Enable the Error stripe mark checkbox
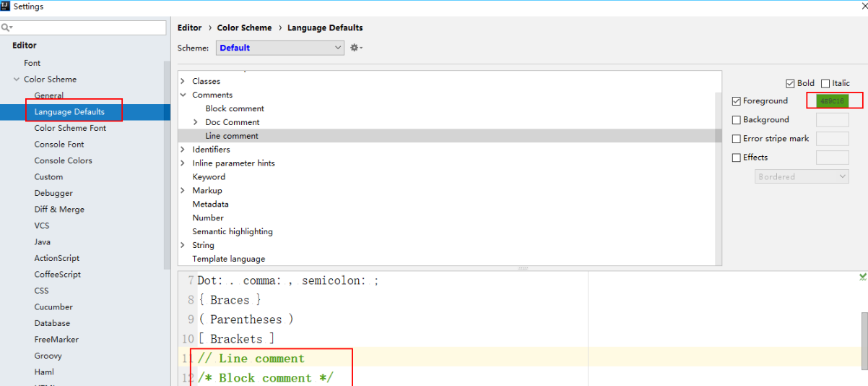Screen dimensions: 868x386 coord(737,139)
